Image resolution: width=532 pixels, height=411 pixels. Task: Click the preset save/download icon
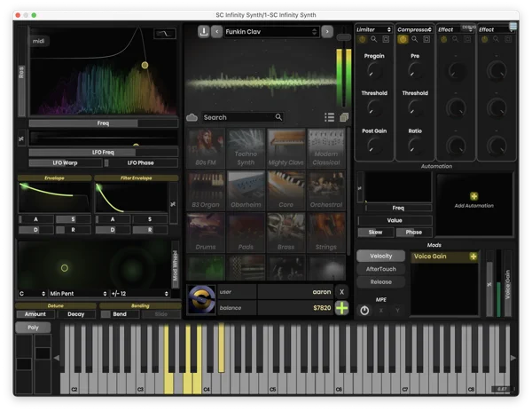tap(204, 32)
